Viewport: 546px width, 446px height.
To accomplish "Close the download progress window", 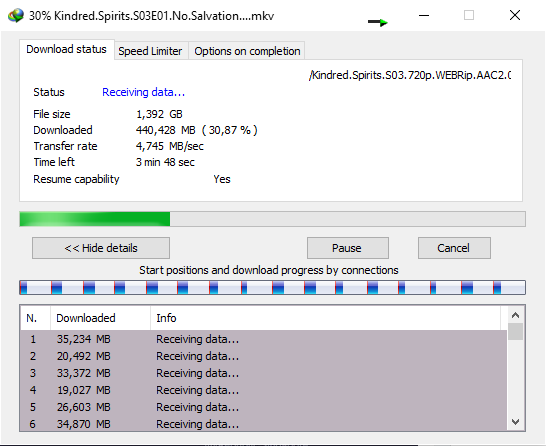I will pos(515,15).
